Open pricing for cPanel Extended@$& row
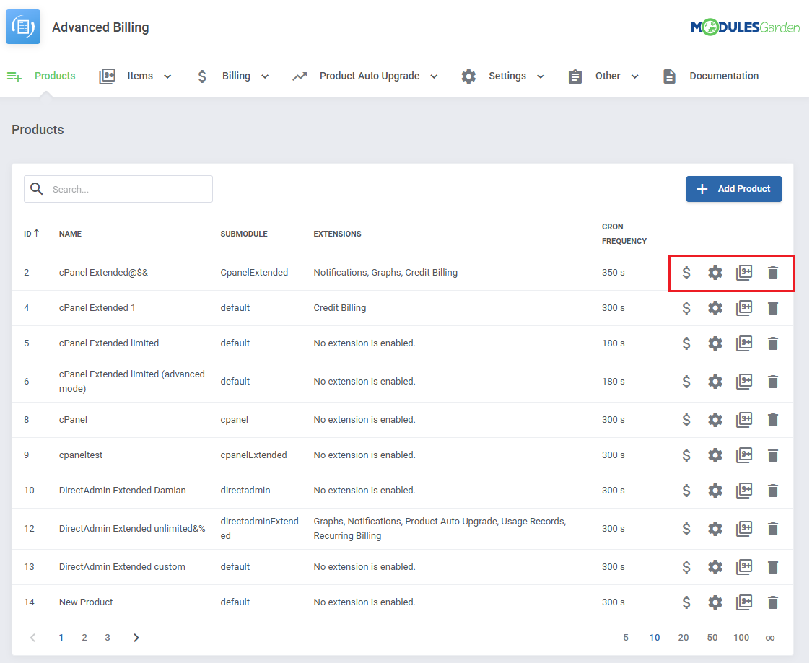The height and width of the screenshot is (663, 812). [x=686, y=273]
